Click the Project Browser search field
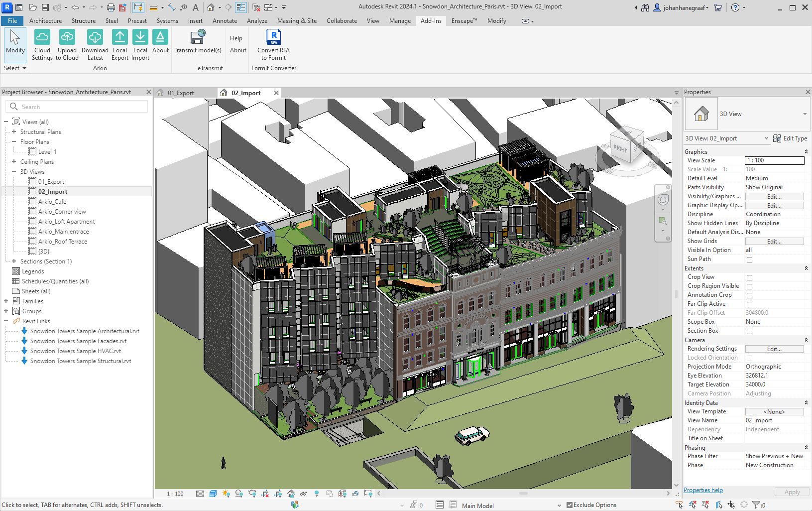The height and width of the screenshot is (511, 812). click(77, 107)
